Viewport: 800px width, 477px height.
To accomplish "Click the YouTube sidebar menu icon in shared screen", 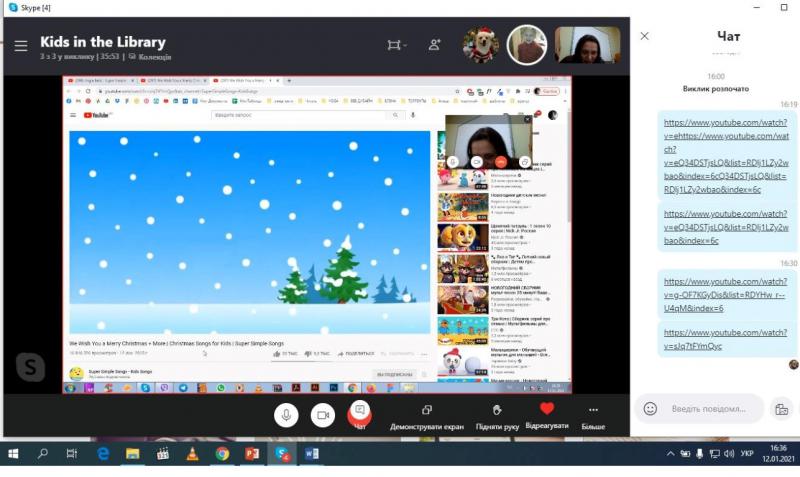I will 73,115.
